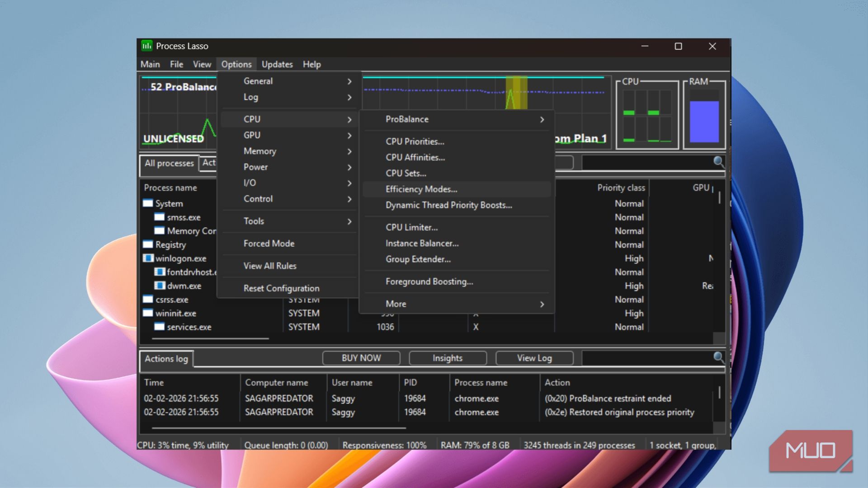Open the Insights button

tap(448, 358)
